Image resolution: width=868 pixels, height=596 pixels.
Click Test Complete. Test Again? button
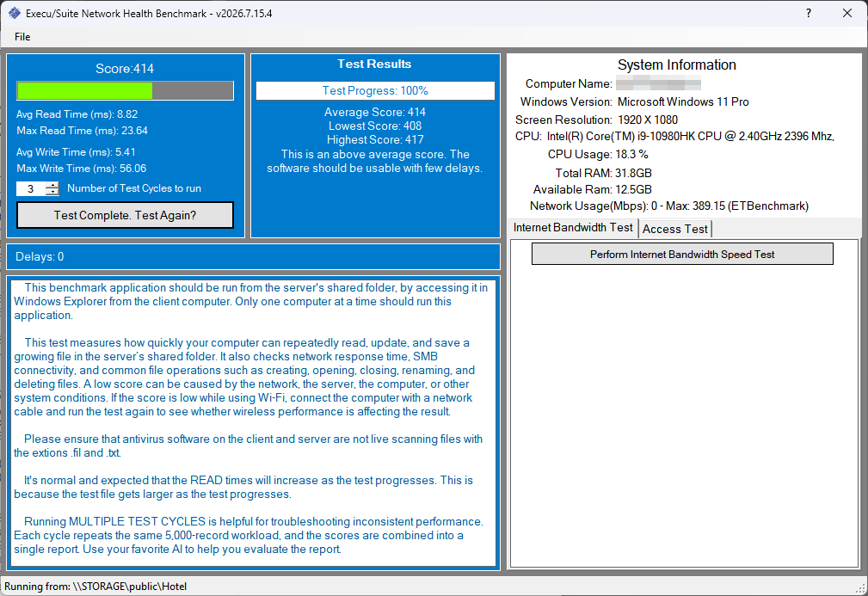click(125, 215)
